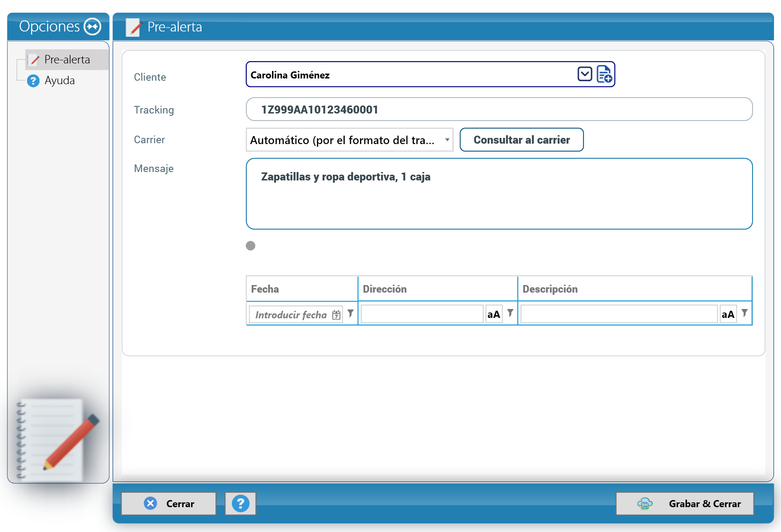Open the calendar picker in Fecha filter
Image resolution: width=781 pixels, height=532 pixels.
336,315
